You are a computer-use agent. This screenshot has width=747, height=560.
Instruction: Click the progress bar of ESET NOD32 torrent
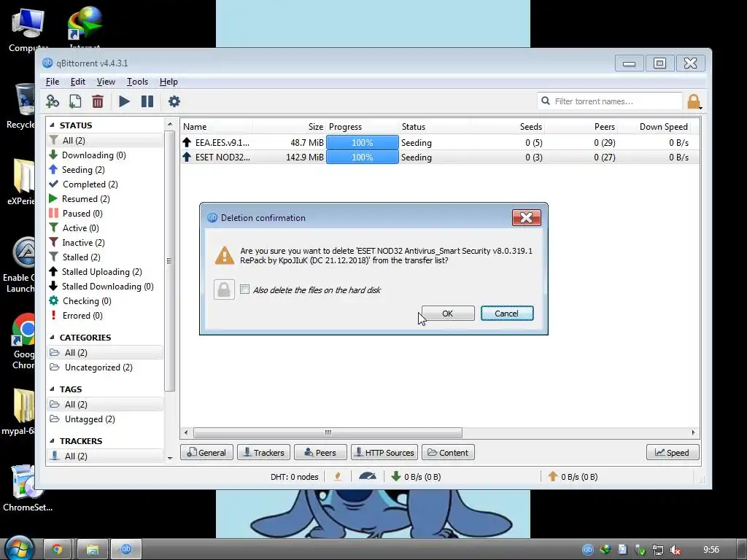click(x=362, y=157)
